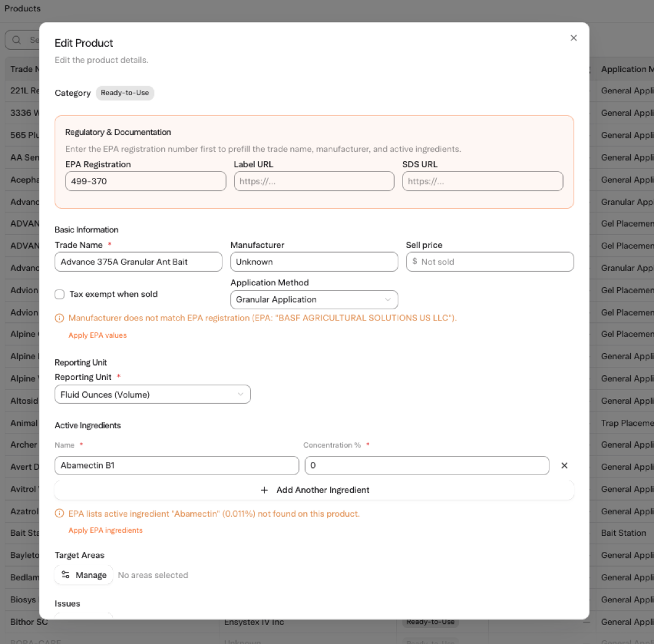Screen dimensions: 654x644
Task: Click the 'Regulatory & Documentation' heading
Action: 118,132
